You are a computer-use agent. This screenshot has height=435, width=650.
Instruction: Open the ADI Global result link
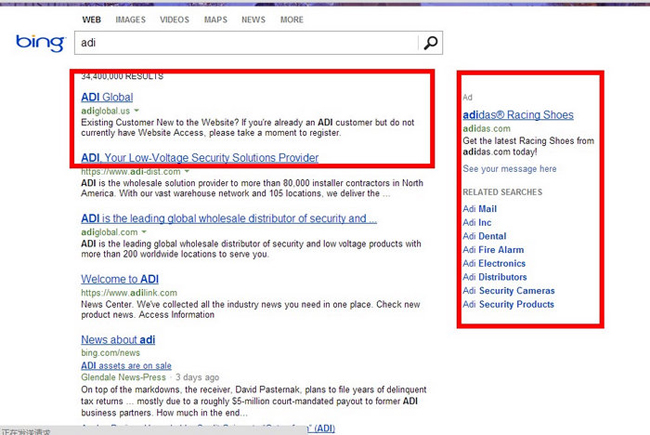tap(106, 97)
